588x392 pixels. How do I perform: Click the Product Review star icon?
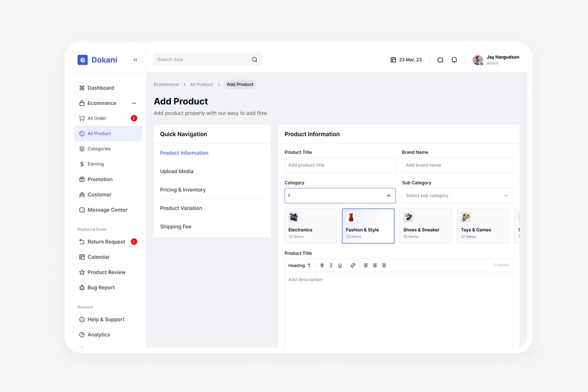click(x=81, y=272)
